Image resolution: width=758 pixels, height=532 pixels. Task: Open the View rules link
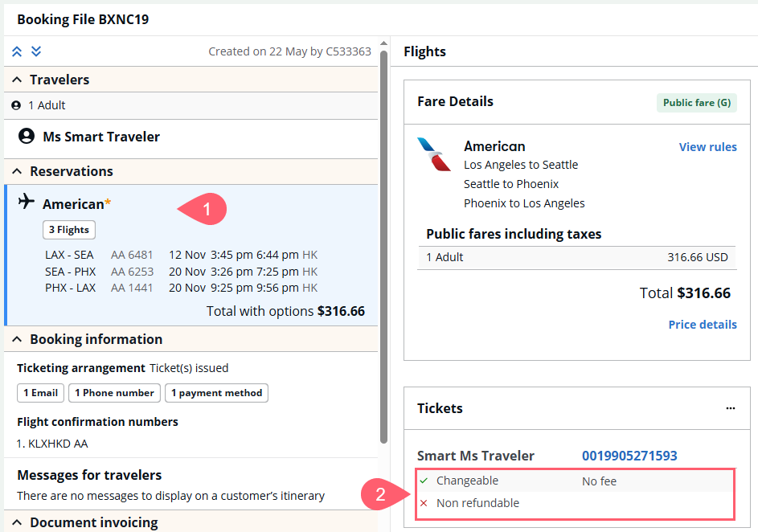pos(707,147)
